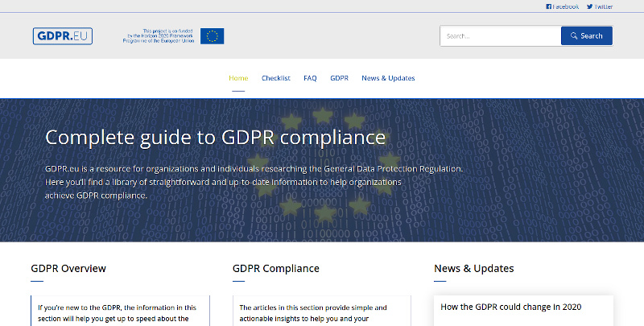Open the Facebook link in top bar
644x326 pixels.
click(563, 6)
